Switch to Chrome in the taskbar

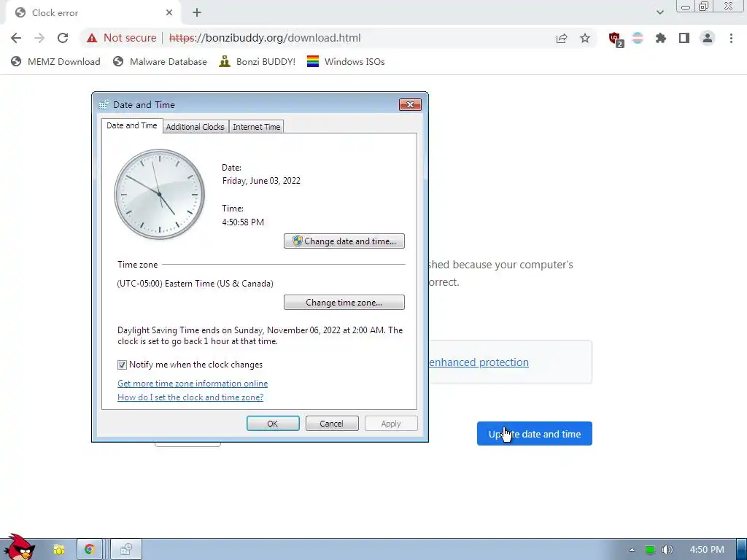(90, 550)
